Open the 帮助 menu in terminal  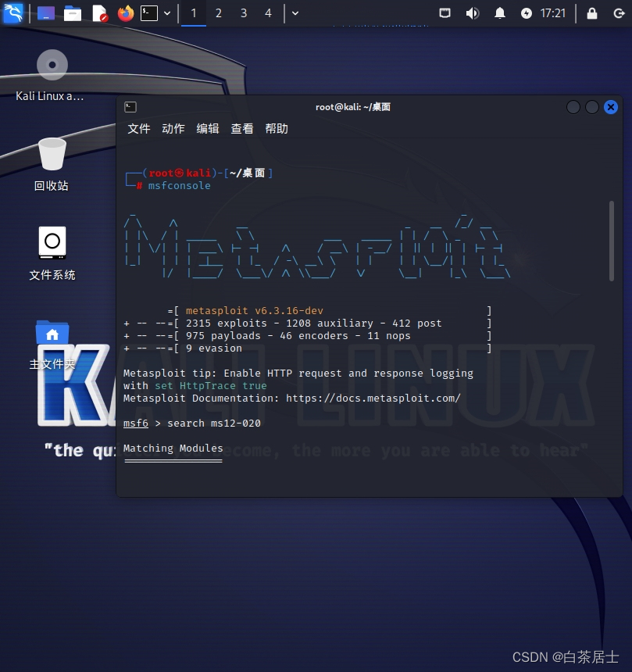[x=277, y=129]
